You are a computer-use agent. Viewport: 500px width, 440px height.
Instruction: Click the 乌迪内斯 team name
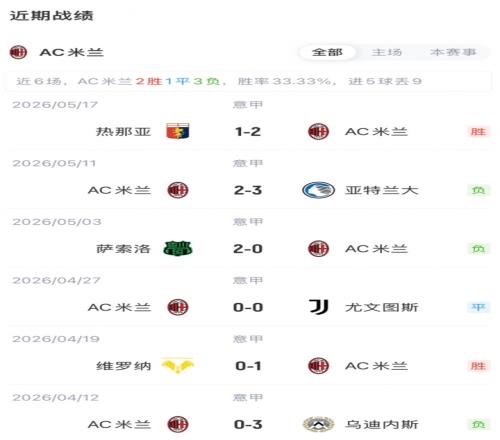click(382, 424)
